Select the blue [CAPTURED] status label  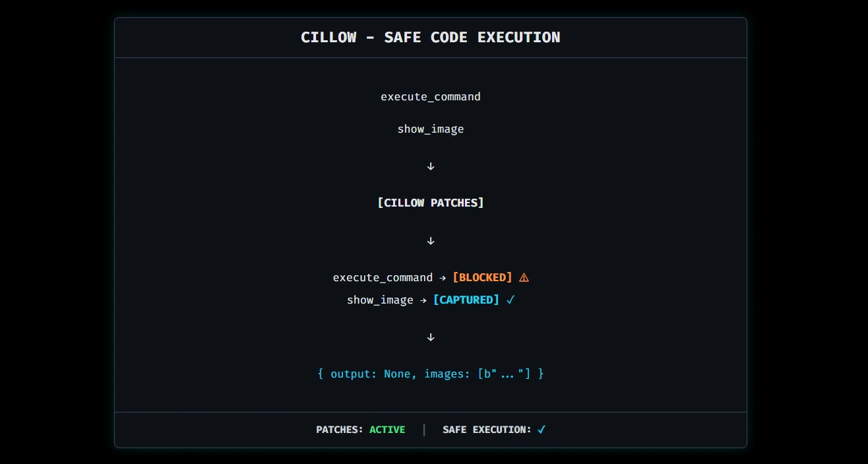[x=466, y=300]
